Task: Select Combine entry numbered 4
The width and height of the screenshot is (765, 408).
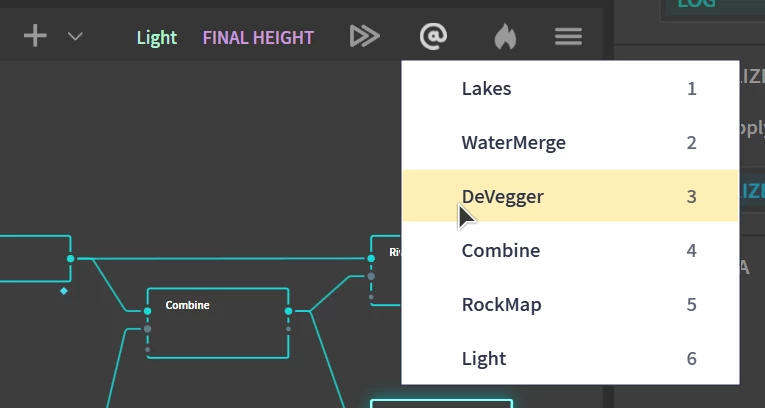Action: point(570,250)
